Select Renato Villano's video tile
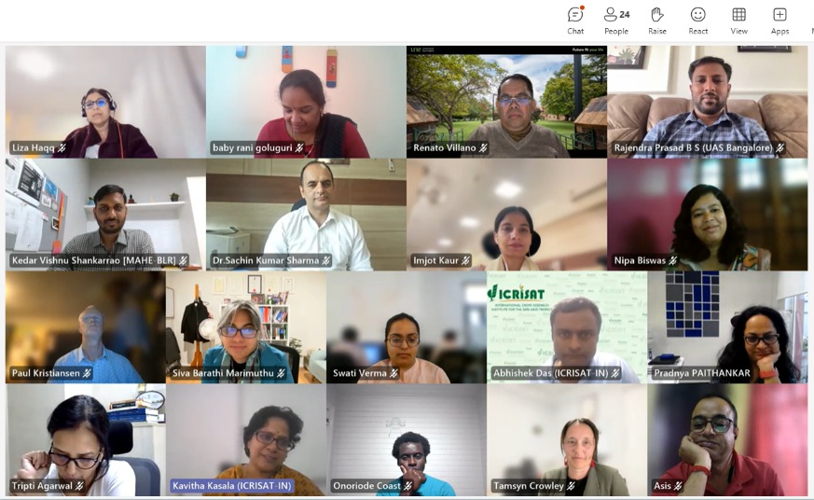 point(507,102)
